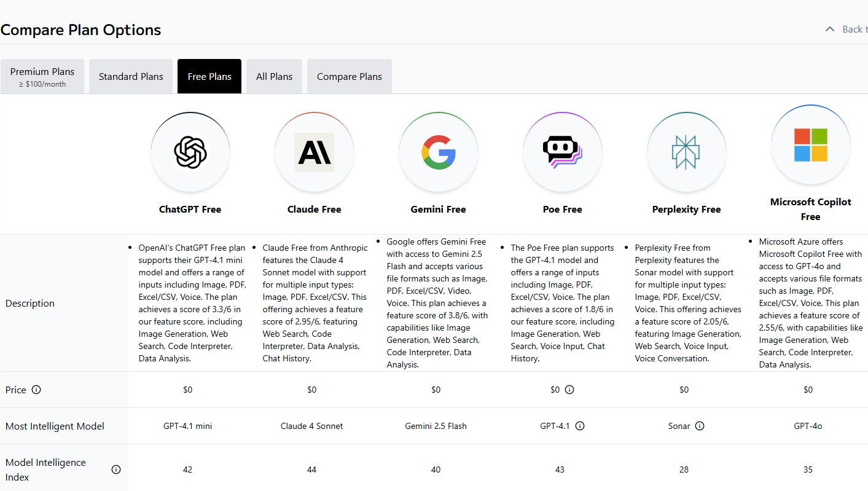Click the Microsoft Copilot Free logo
The width and height of the screenshot is (868, 491).
[x=810, y=144]
